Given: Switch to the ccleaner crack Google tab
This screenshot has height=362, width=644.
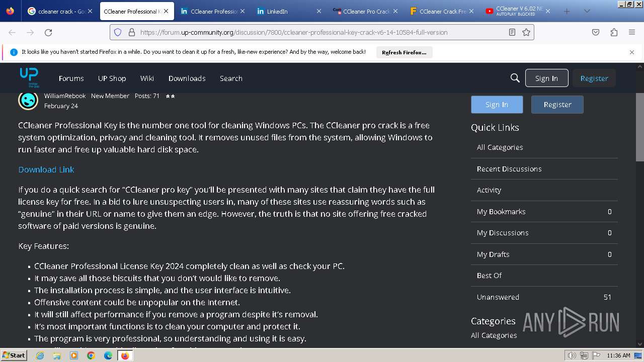Looking at the screenshot, I should point(60,11).
